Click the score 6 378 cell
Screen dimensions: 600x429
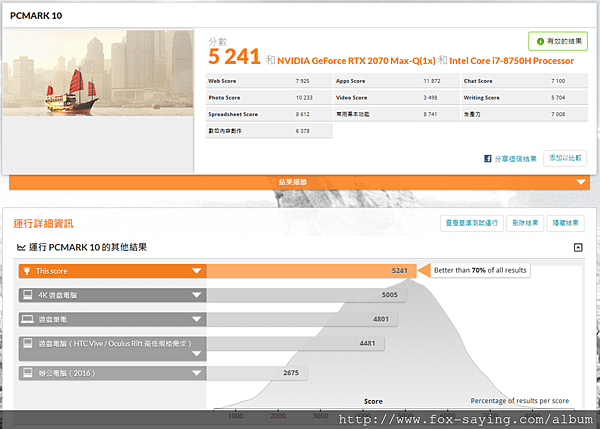click(x=302, y=131)
